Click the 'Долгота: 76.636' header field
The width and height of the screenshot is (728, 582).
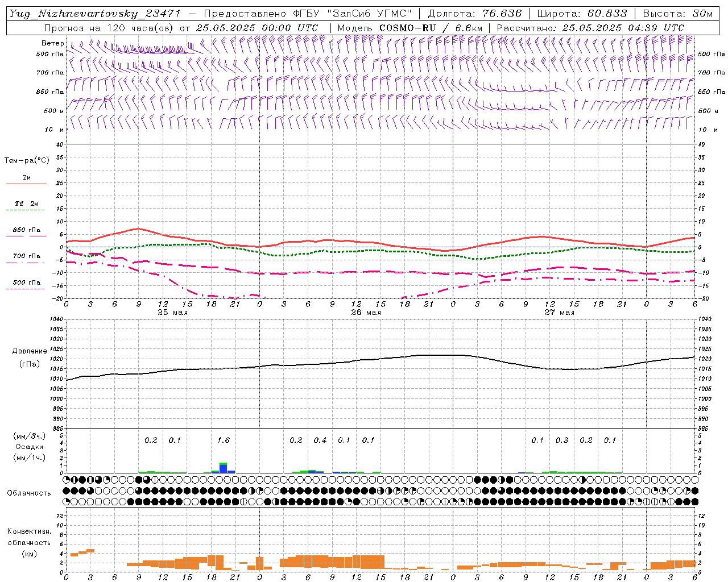click(x=474, y=14)
